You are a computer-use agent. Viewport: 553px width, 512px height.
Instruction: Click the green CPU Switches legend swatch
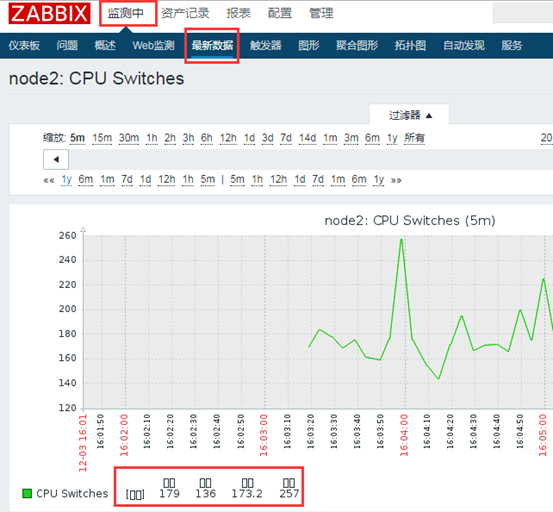27,493
